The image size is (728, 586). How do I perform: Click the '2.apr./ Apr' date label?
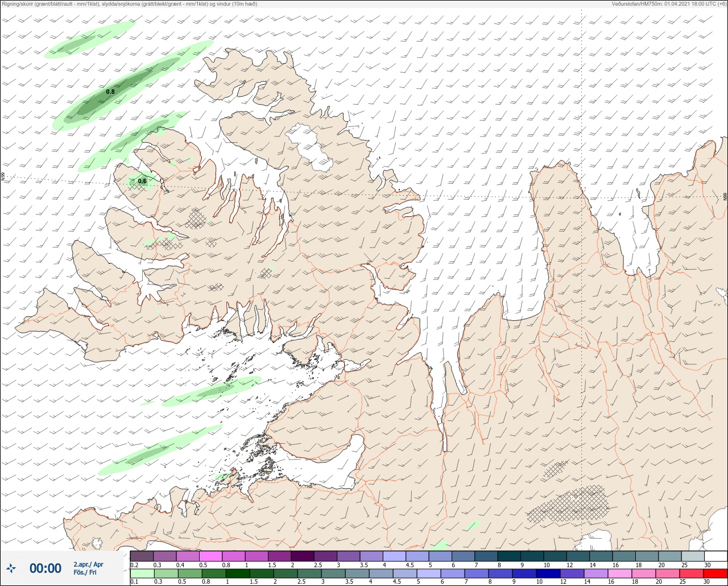[88, 564]
